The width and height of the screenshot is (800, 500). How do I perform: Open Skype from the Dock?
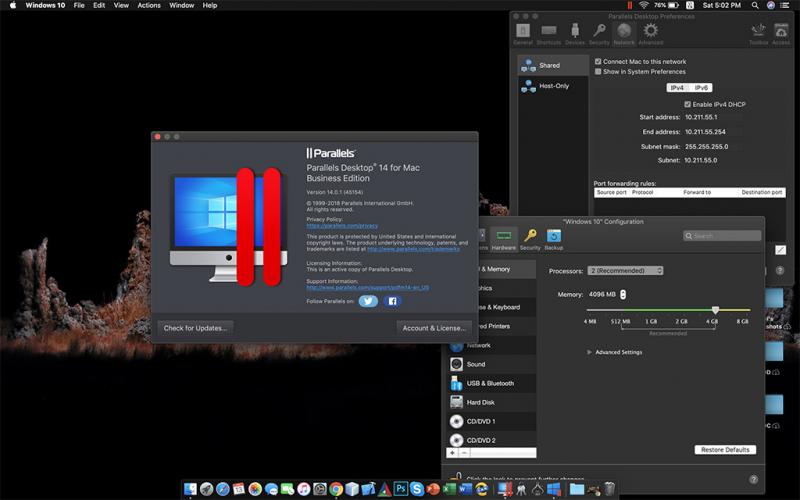[x=417, y=489]
